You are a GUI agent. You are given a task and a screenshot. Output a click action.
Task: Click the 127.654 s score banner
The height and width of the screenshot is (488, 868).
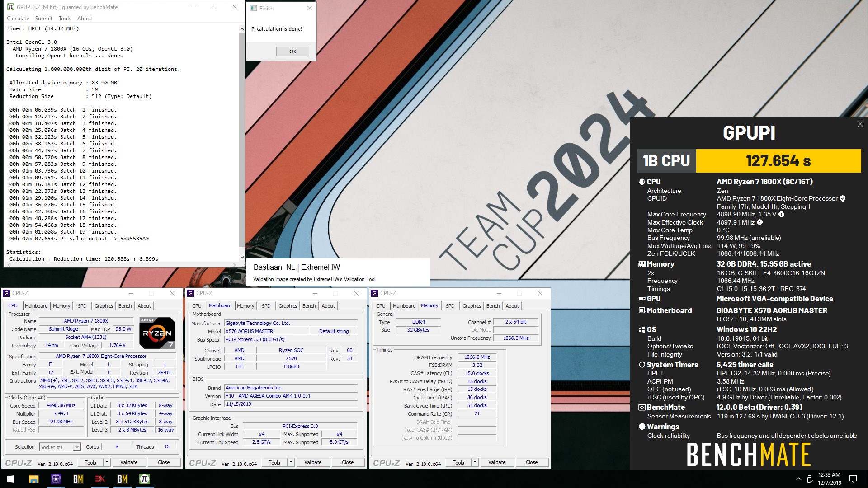click(x=778, y=161)
